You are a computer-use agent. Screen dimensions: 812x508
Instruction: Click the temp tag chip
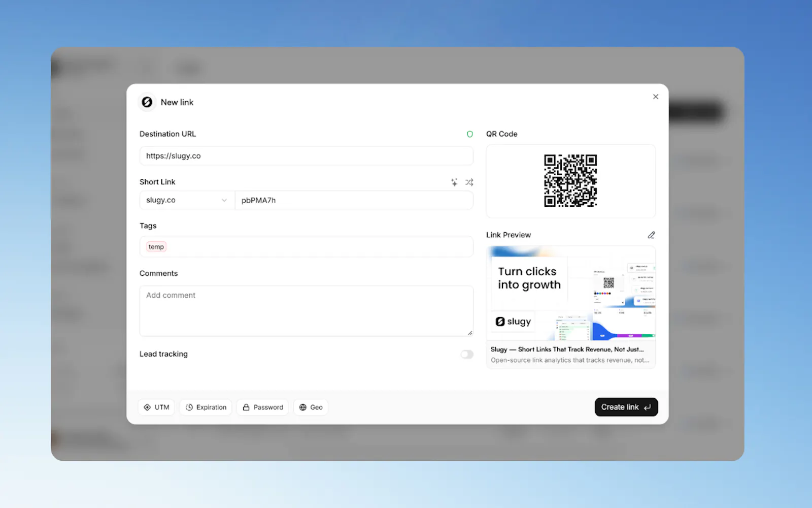coord(156,247)
